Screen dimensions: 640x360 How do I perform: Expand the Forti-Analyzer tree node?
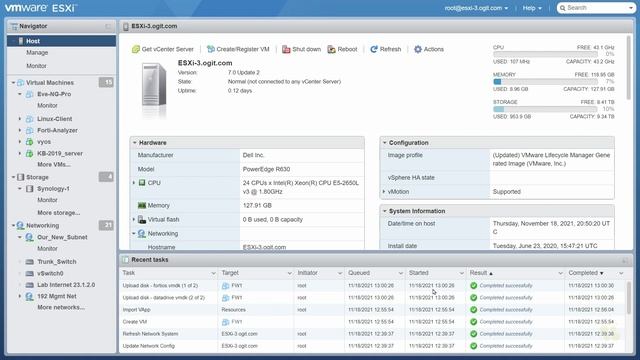point(20,130)
